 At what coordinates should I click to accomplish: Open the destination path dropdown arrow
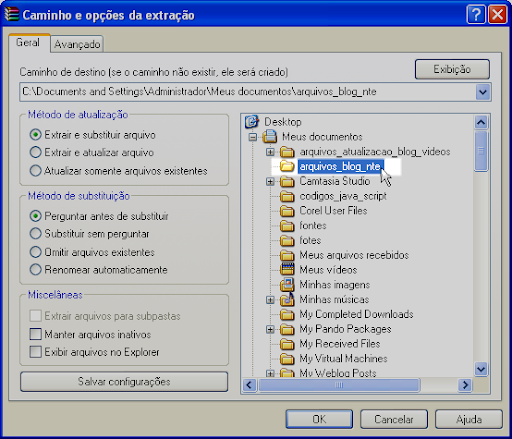coord(483,92)
